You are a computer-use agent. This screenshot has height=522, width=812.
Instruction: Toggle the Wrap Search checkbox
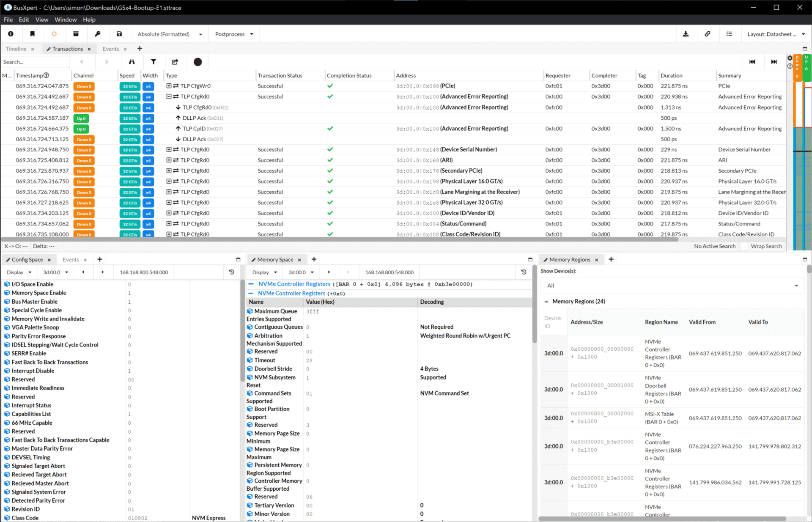click(746, 246)
